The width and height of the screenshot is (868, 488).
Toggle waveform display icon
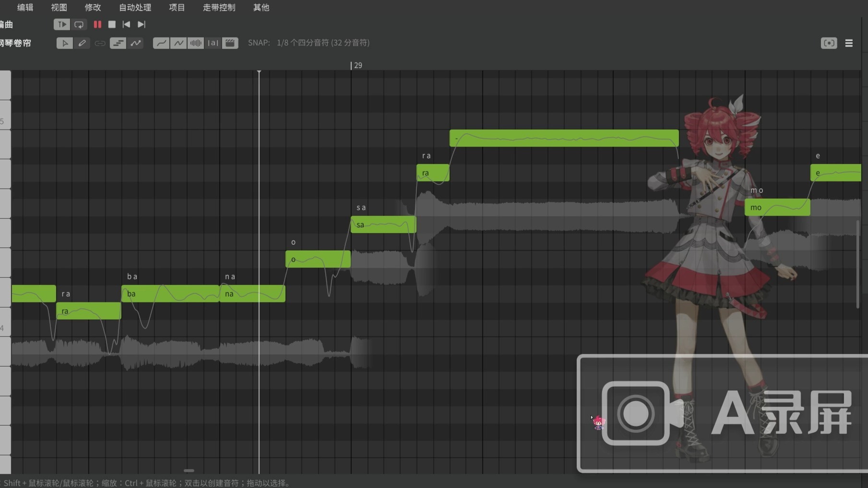[x=196, y=43]
